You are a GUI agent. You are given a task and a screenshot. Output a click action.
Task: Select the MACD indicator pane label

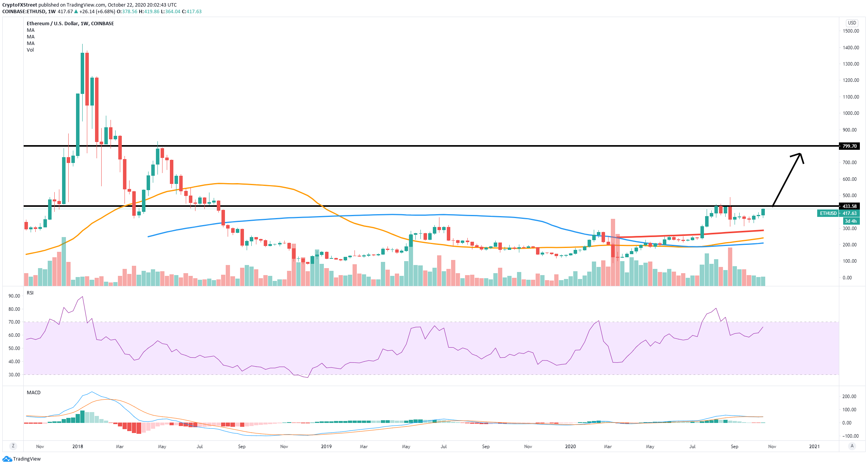click(x=34, y=393)
